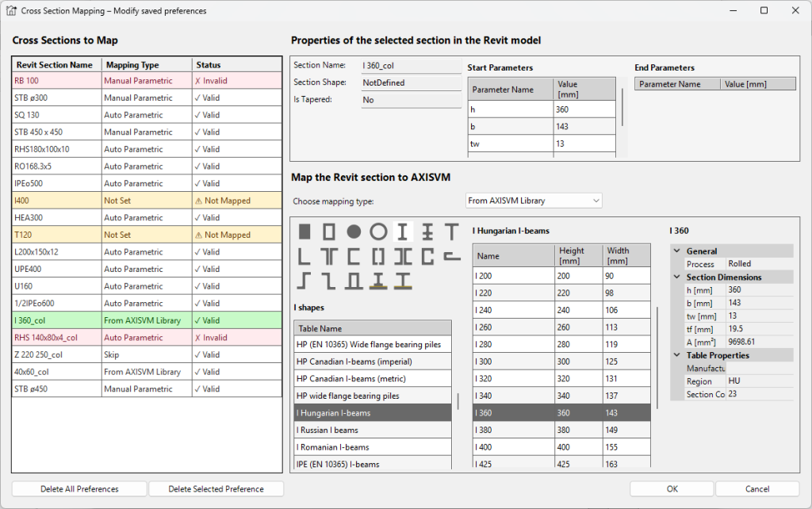Select the highlighted I-shape icon
812x509 pixels.
pyautogui.click(x=403, y=232)
